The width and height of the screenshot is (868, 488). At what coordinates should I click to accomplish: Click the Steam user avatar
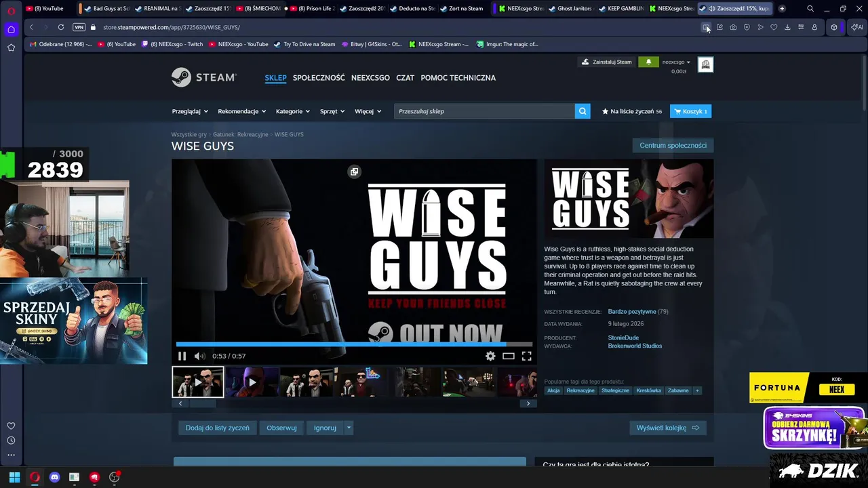(705, 64)
